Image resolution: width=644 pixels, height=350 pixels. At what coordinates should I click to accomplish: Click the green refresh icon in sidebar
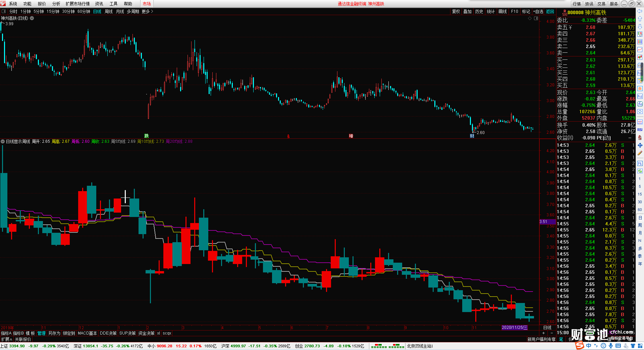coord(640,171)
